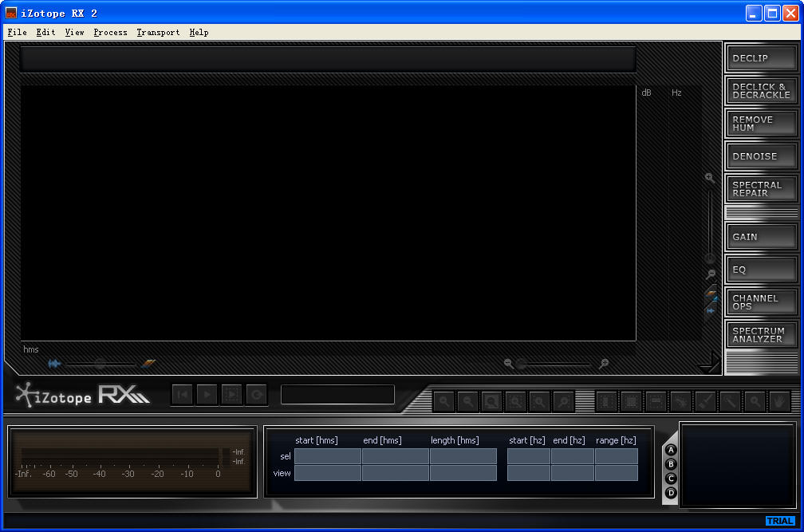
Task: Click the zoom-out tool icon in toolbar
Action: click(468, 401)
